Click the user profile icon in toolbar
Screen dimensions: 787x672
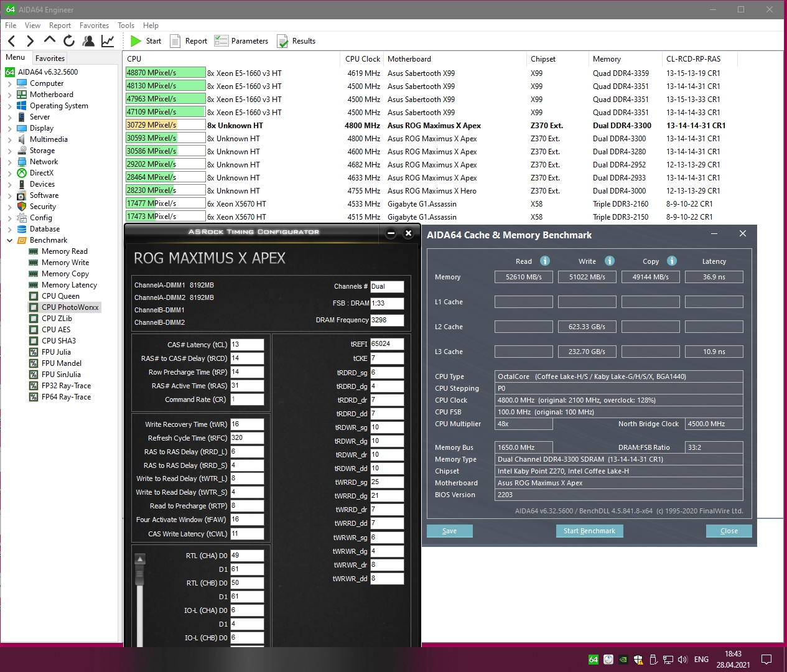(88, 41)
